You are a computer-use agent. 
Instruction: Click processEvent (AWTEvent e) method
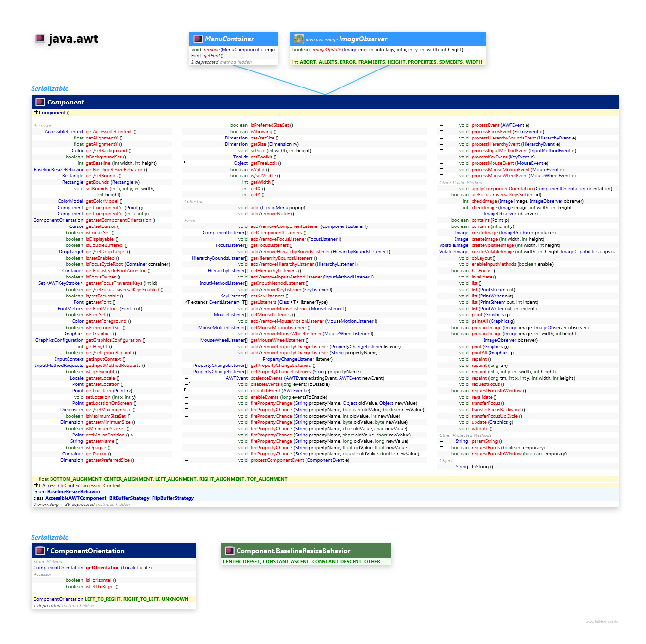pos(500,125)
